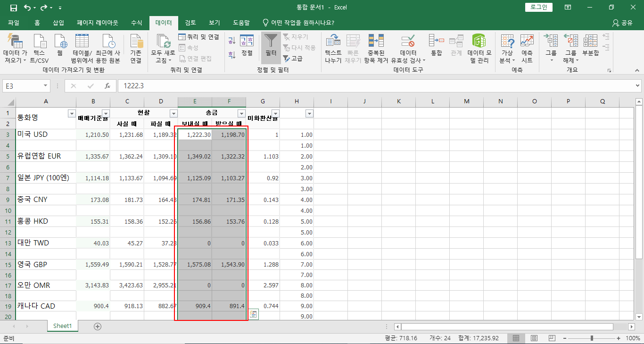Screen dimensions: 644x344
Task: Expand the Name Box dropdown arrow
Action: (x=46, y=86)
